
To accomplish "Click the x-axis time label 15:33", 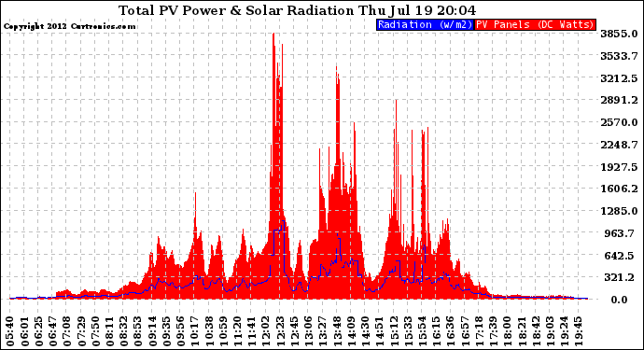I will click(x=408, y=331).
